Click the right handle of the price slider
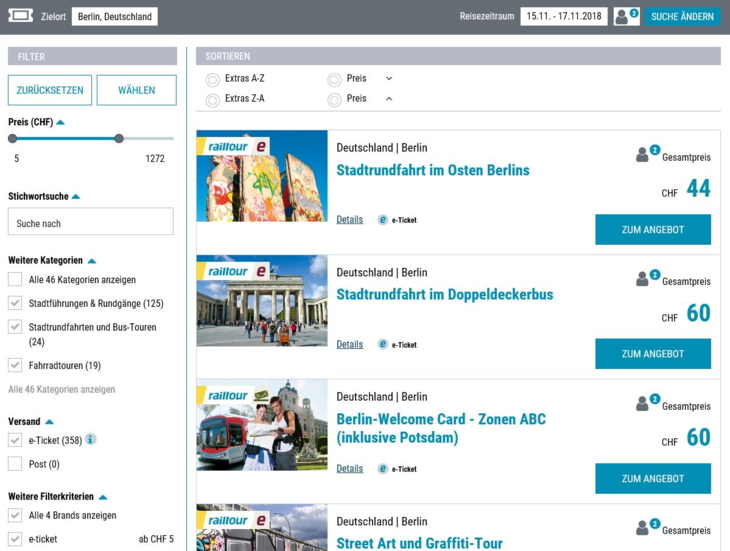The width and height of the screenshot is (730, 551). [119, 139]
